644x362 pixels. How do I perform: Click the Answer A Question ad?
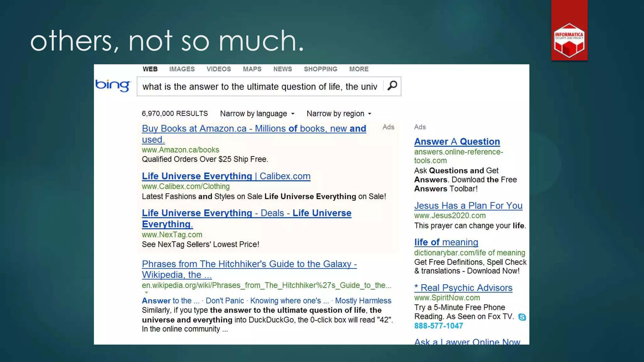(x=457, y=142)
